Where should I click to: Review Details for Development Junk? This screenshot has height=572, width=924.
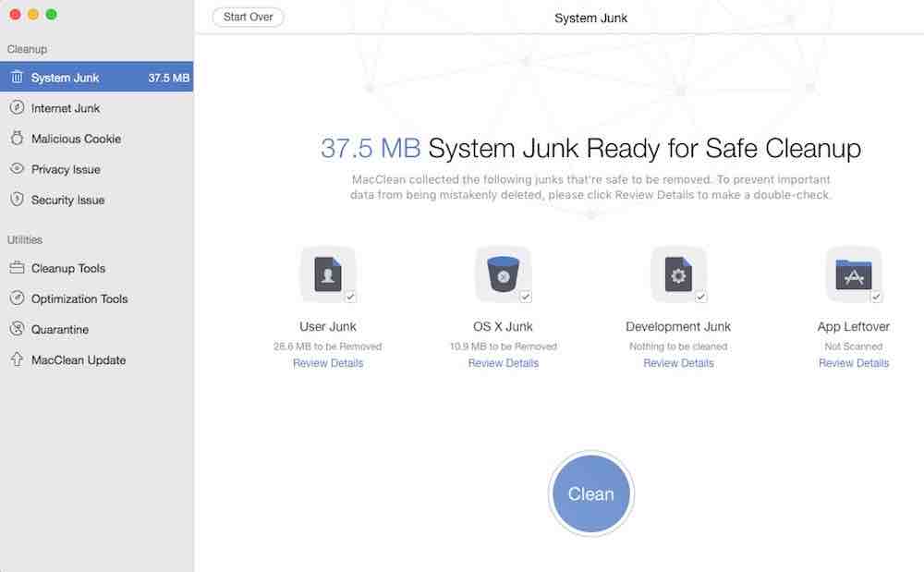pos(678,363)
